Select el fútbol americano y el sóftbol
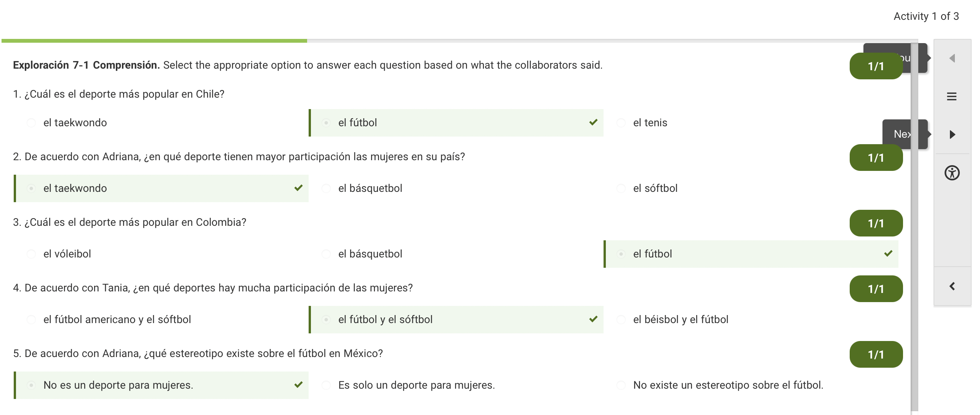980x415 pixels. [31, 320]
